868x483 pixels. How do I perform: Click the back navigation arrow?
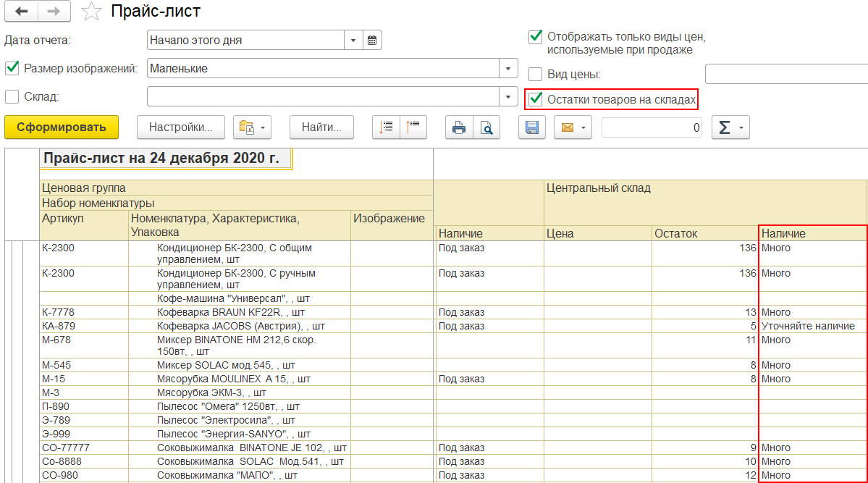22,12
